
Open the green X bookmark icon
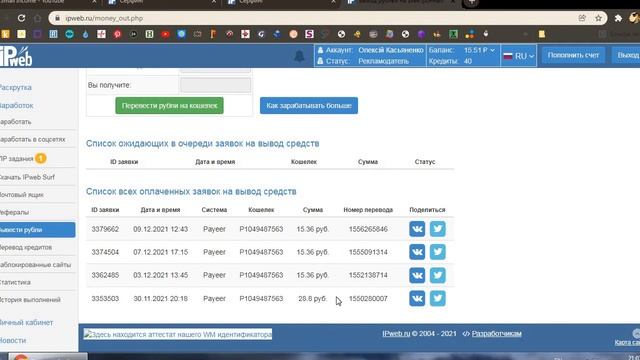click(x=453, y=34)
